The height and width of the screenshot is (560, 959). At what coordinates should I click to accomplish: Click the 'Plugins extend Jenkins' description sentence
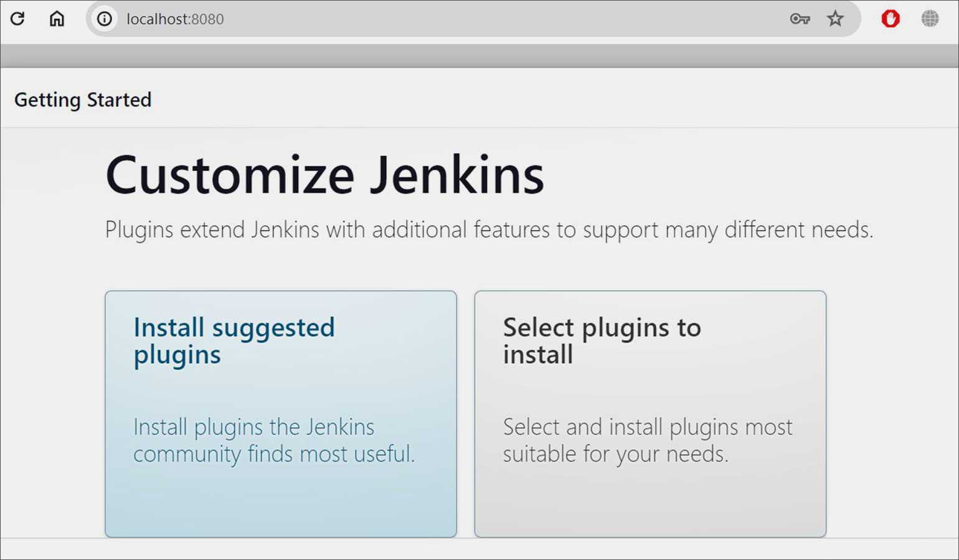(489, 230)
